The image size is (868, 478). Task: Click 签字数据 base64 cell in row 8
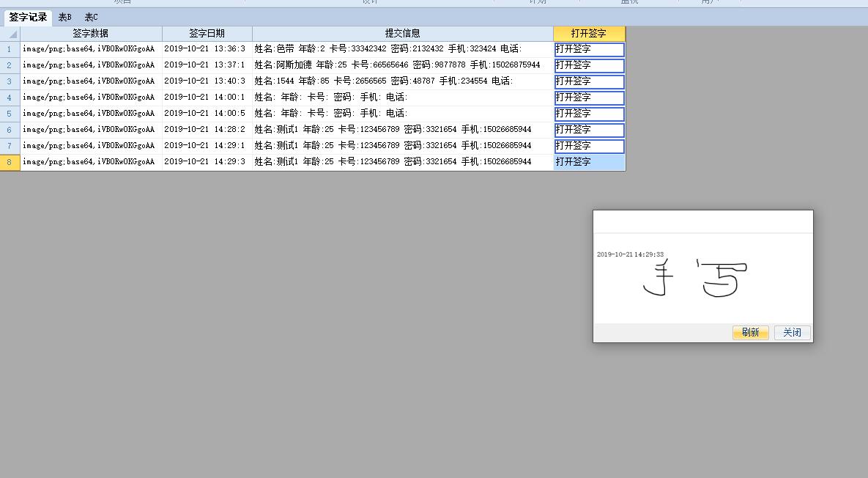pyautogui.click(x=91, y=162)
